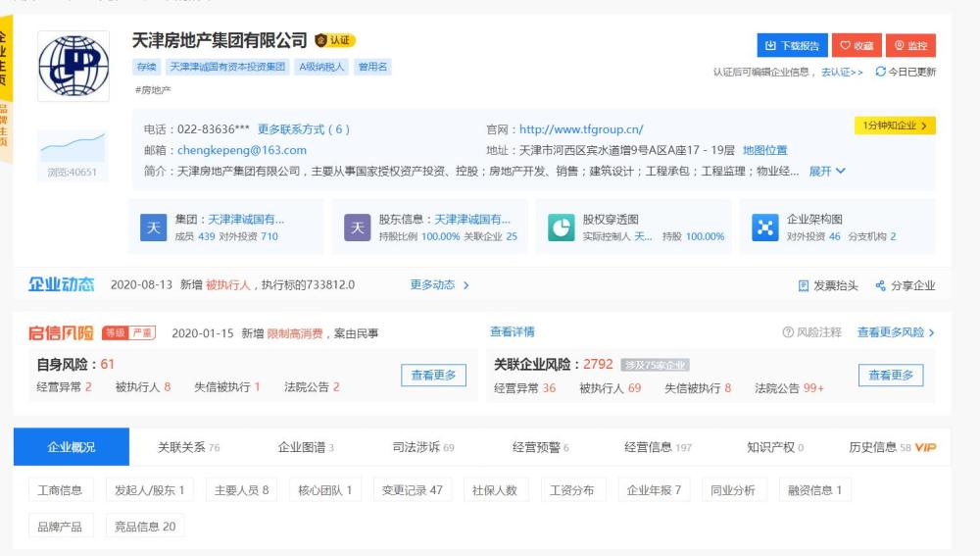Click the 监控 monitor button
Image resolution: width=980 pixels, height=556 pixels.
[910, 46]
